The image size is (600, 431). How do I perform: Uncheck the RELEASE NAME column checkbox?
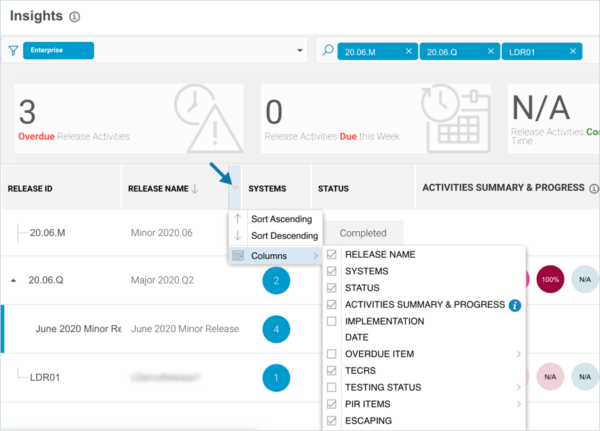(332, 255)
